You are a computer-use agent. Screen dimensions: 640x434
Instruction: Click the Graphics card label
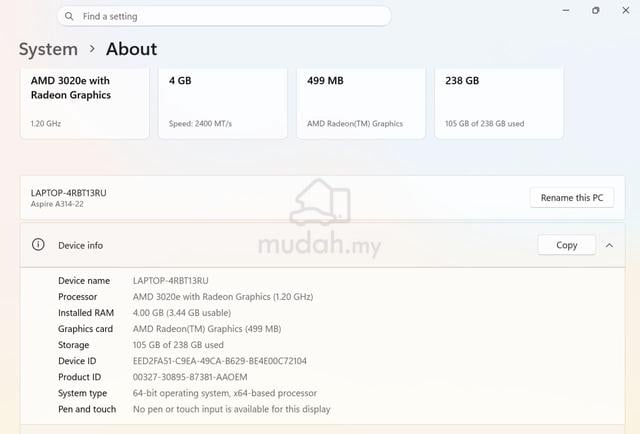pos(85,329)
